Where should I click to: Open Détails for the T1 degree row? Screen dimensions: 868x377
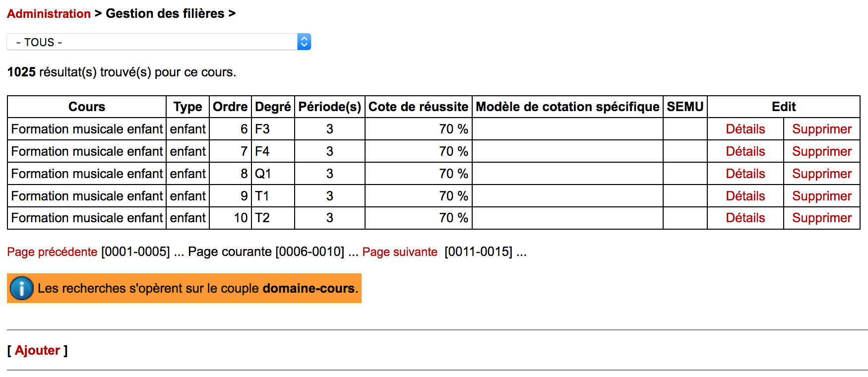745,196
